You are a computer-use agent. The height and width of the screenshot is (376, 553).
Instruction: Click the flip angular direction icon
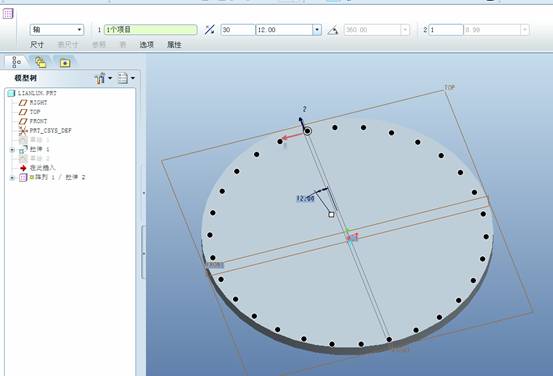click(x=209, y=30)
